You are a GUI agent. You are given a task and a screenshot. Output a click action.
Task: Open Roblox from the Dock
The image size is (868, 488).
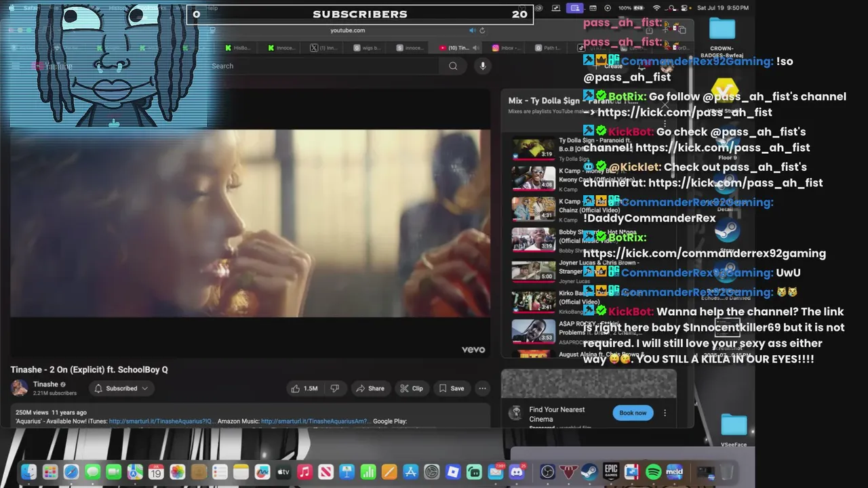tap(453, 472)
